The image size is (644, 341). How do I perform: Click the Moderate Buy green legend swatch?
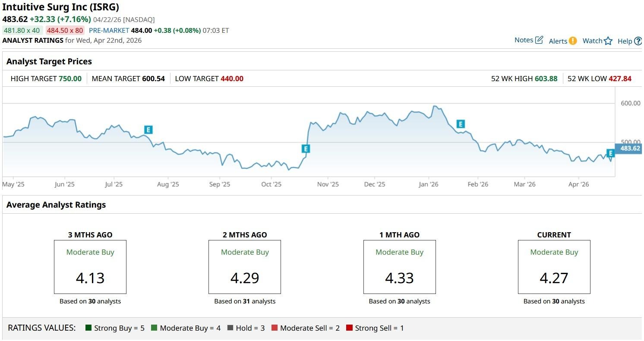[154, 328]
